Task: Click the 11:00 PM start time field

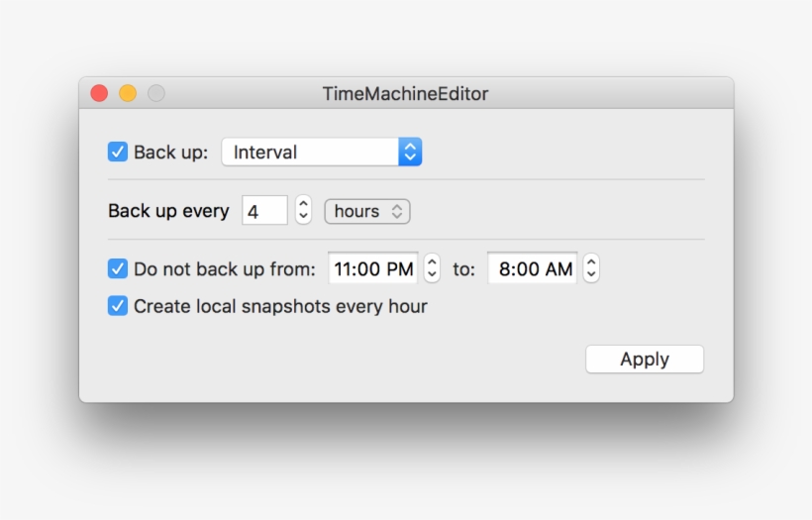Action: click(373, 268)
